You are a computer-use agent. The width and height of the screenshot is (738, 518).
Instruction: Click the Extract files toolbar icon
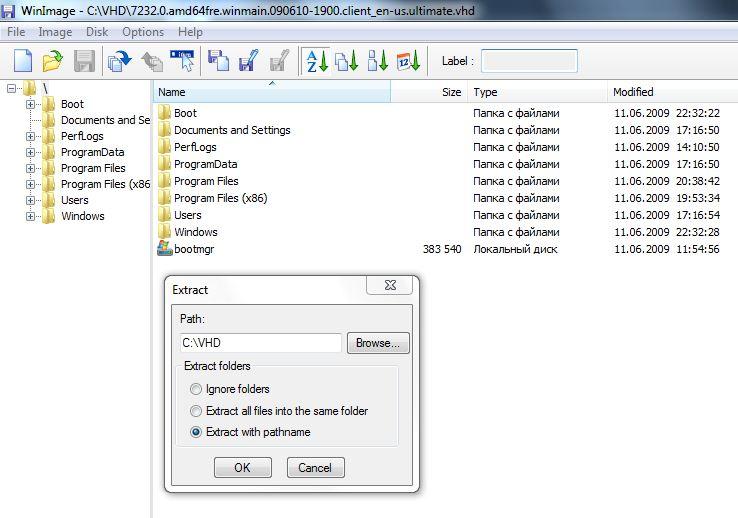120,61
